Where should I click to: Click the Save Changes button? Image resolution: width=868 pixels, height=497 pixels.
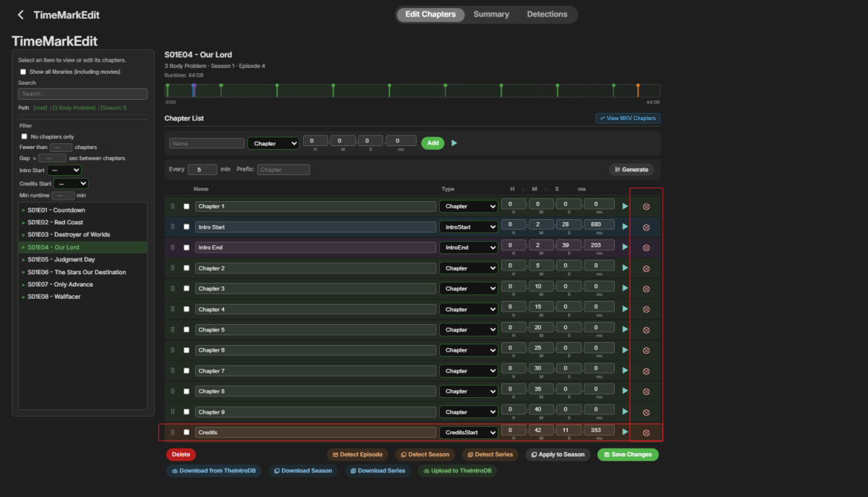tap(628, 455)
